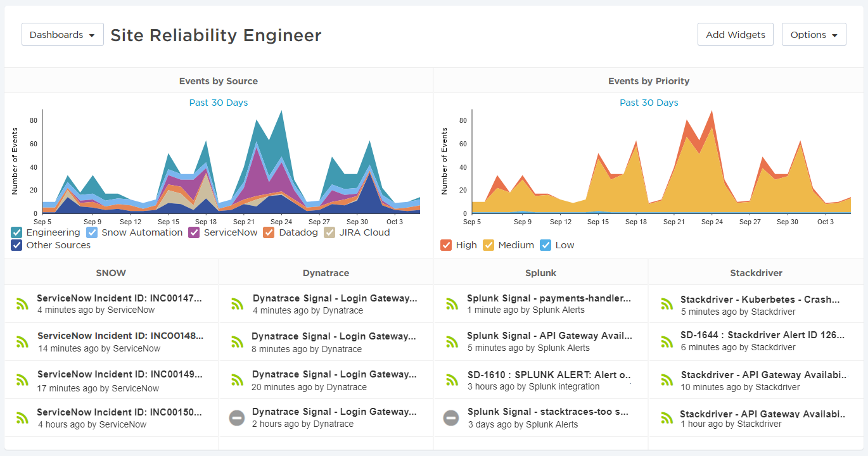Click "3 days ago by Splunk Alerts" text

tap(523, 424)
